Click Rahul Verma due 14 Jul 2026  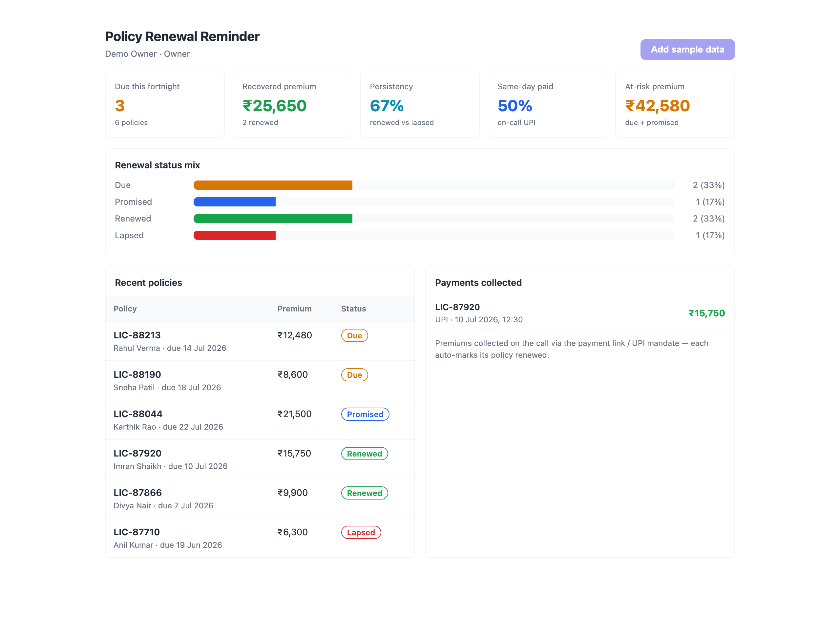(x=170, y=348)
